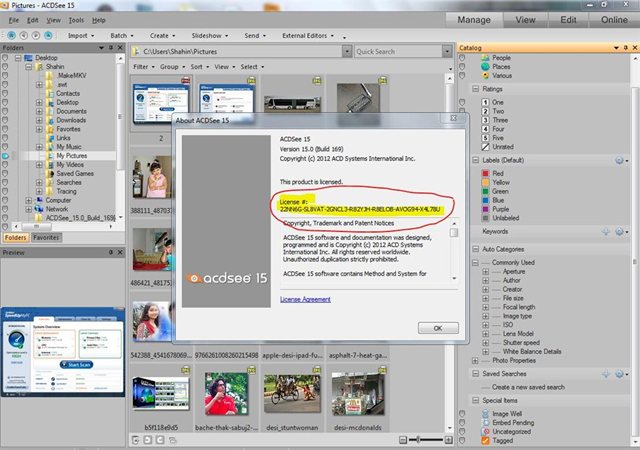640x450 pixels.
Task: Select the Two rating icon
Action: [x=485, y=111]
